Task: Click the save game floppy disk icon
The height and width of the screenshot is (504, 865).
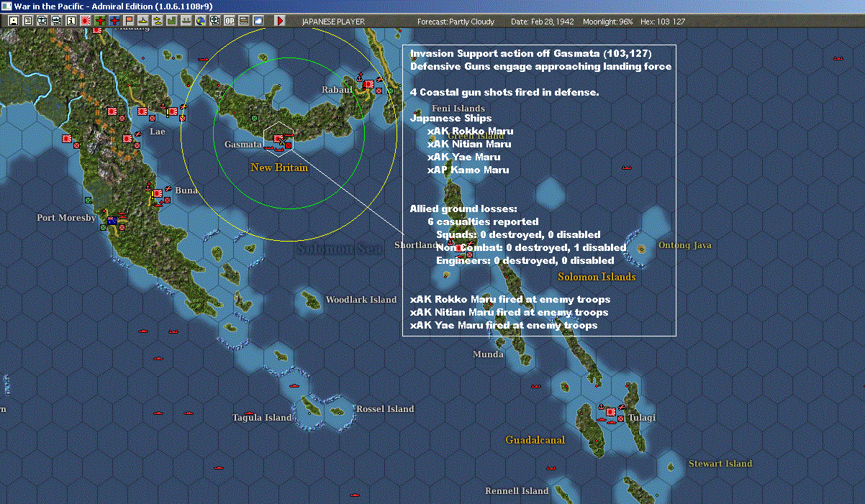Action: click(x=14, y=21)
